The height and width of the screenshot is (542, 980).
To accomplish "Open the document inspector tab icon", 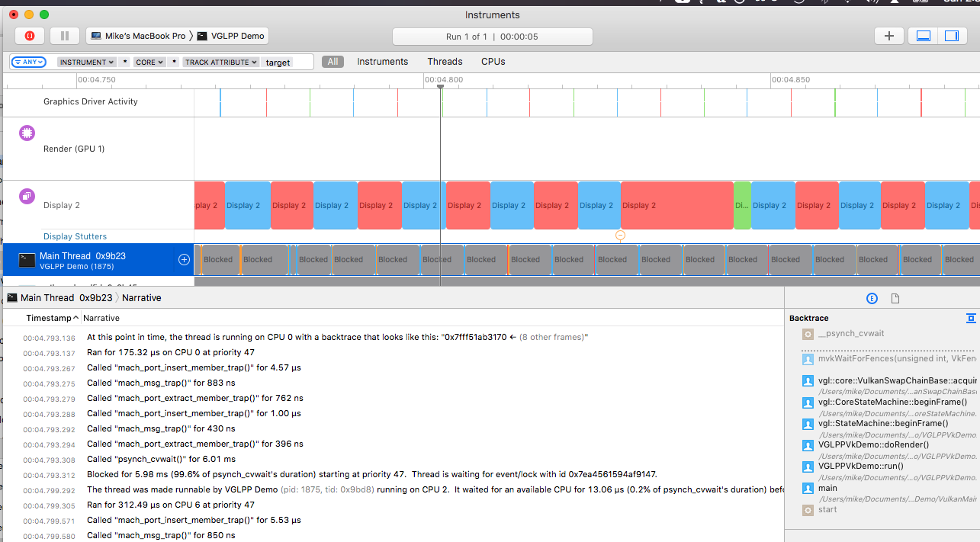I will (x=895, y=299).
